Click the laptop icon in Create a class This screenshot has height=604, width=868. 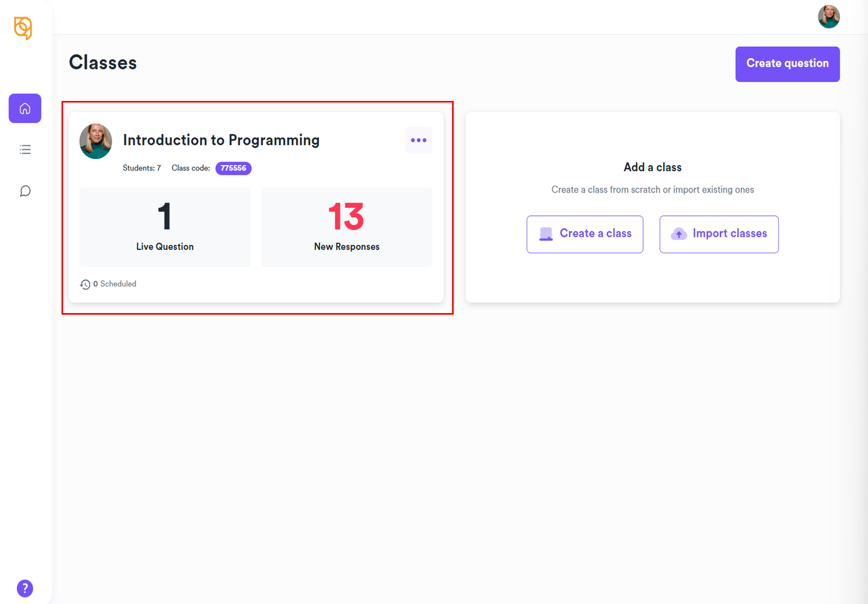[x=546, y=234]
